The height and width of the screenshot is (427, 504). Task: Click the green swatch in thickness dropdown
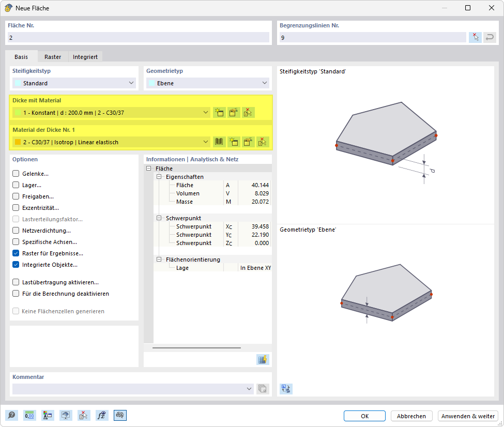18,113
